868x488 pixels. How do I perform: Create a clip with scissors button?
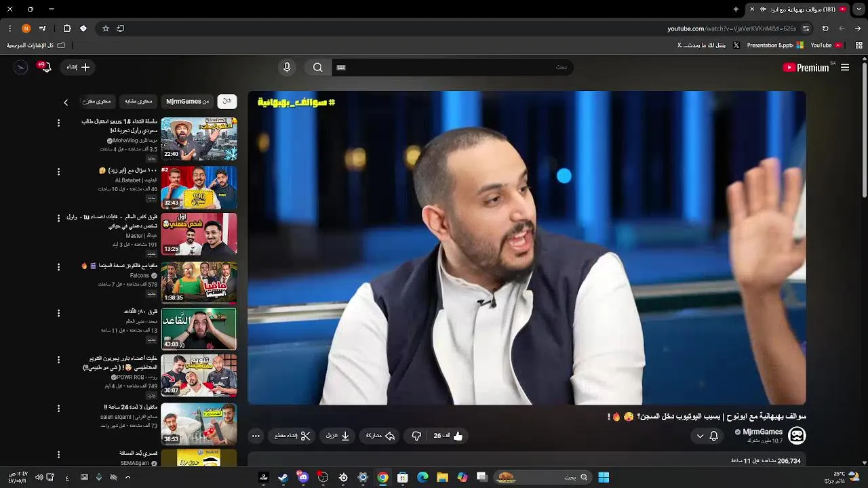[x=293, y=436]
